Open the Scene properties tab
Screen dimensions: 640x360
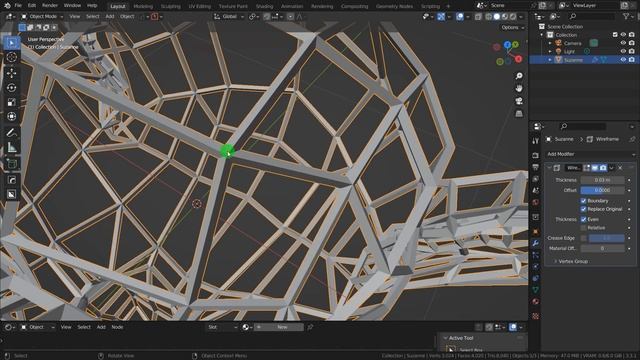click(536, 191)
